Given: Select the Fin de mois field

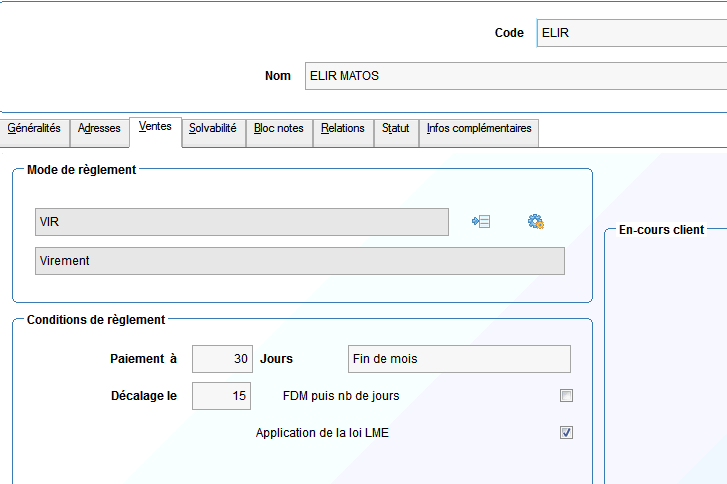Looking at the screenshot, I should click(458, 359).
